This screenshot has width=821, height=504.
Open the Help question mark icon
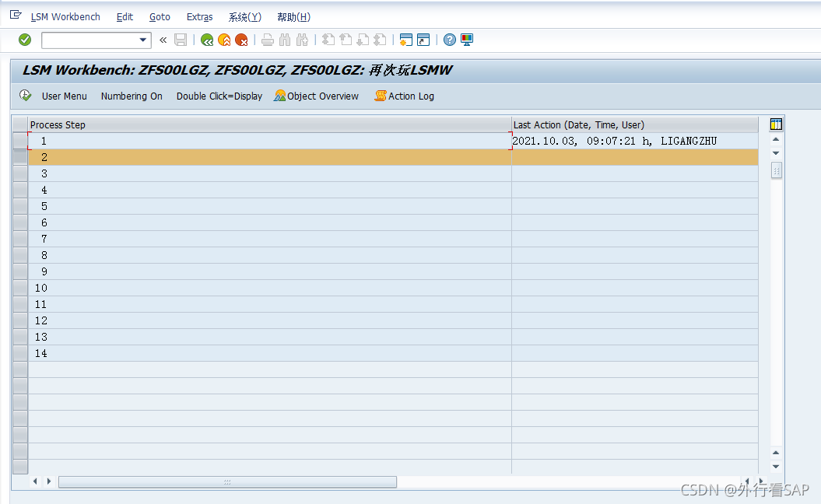coord(449,40)
